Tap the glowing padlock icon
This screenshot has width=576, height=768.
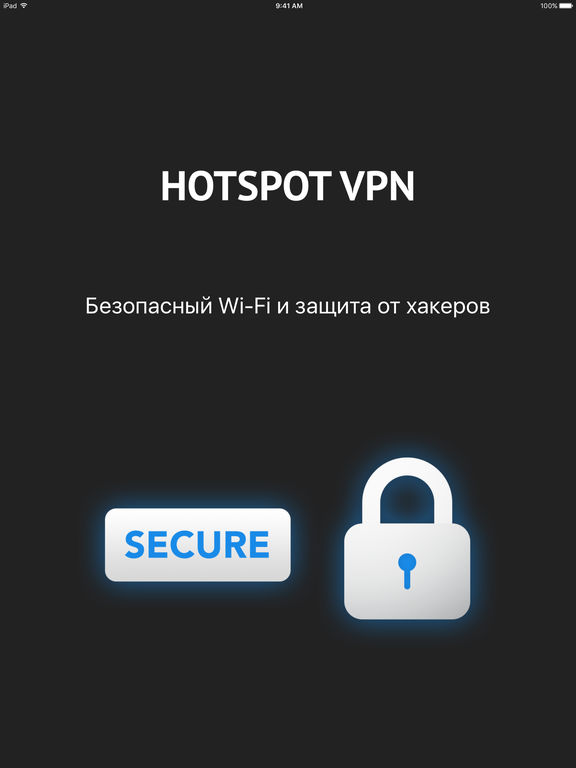(x=407, y=538)
